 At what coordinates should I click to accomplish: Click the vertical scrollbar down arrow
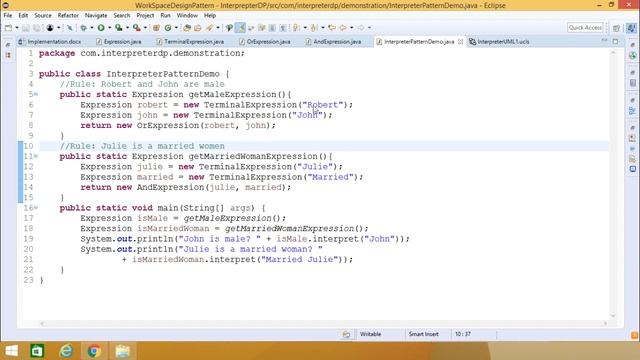[613, 316]
